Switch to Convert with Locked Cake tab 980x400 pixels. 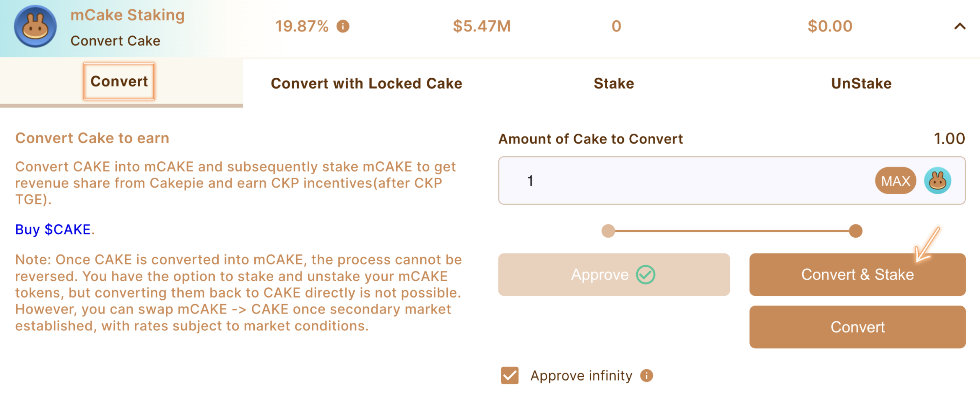coord(366,83)
